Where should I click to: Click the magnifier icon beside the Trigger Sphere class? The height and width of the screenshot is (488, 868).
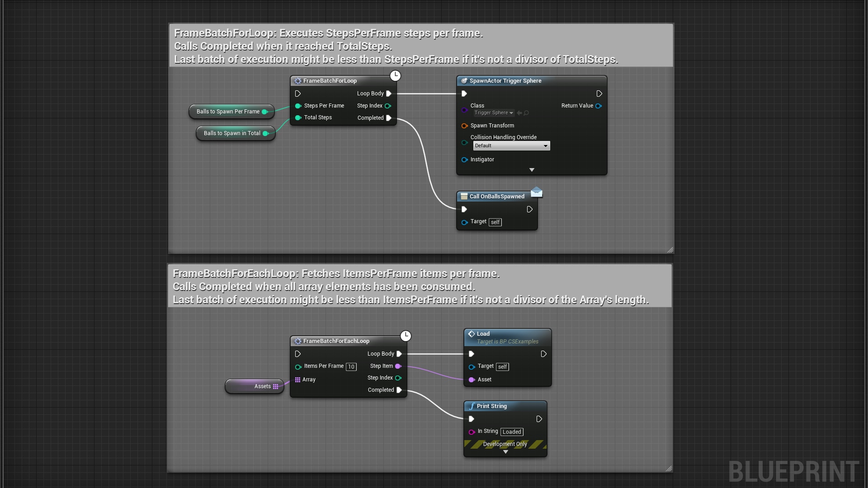click(527, 113)
